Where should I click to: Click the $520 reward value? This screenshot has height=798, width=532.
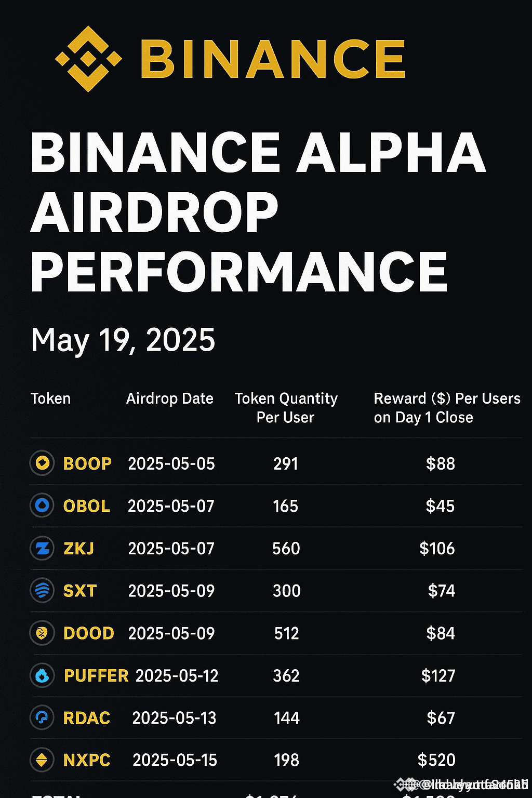coord(436,760)
